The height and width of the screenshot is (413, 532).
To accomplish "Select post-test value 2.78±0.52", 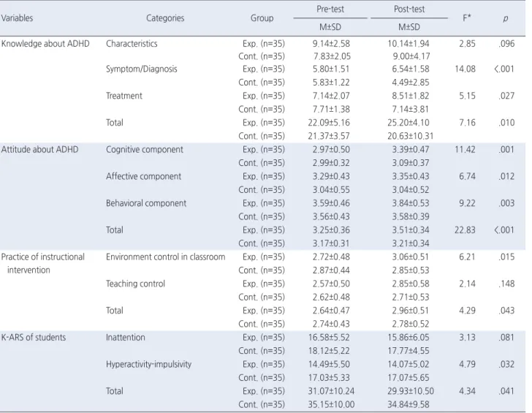I will point(411,324).
